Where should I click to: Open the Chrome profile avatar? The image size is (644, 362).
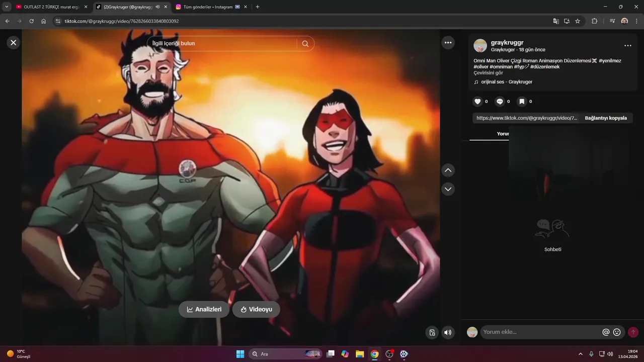[x=624, y=21]
